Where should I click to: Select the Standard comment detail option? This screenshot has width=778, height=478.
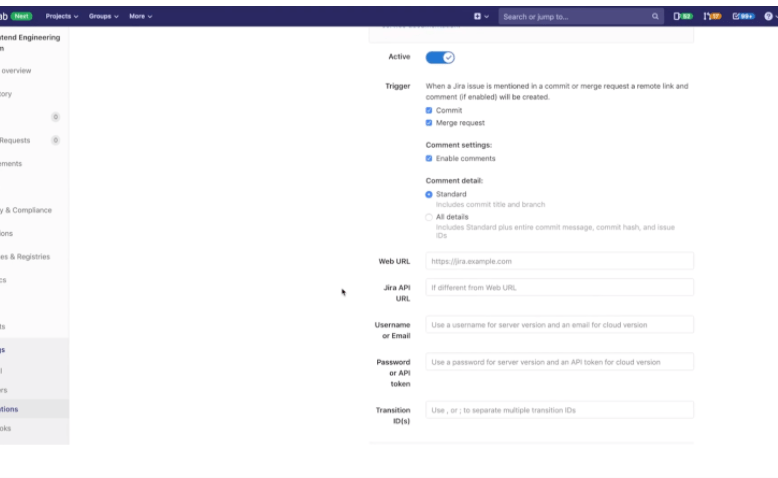click(x=429, y=194)
